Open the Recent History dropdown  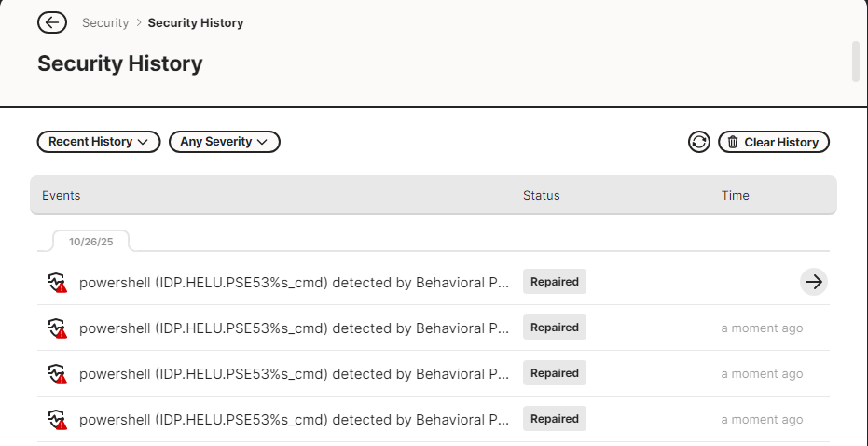click(x=99, y=142)
